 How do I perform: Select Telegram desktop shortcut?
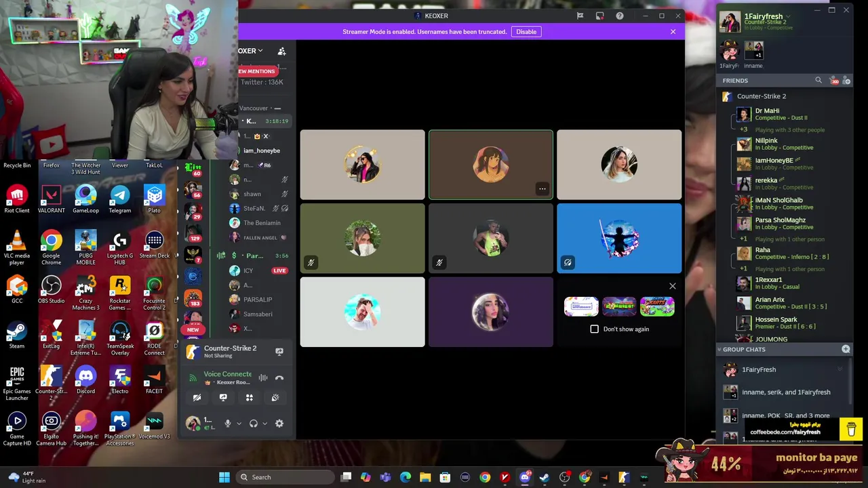[x=120, y=200]
